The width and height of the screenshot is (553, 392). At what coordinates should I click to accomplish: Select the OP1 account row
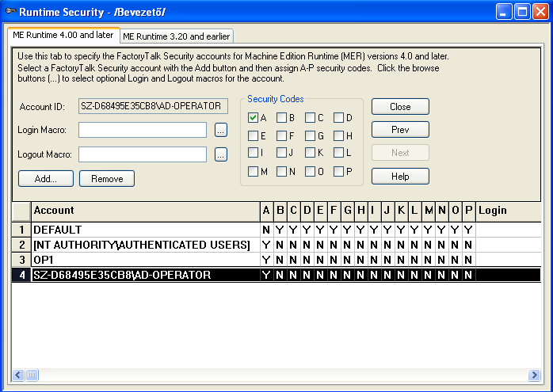coord(276,260)
